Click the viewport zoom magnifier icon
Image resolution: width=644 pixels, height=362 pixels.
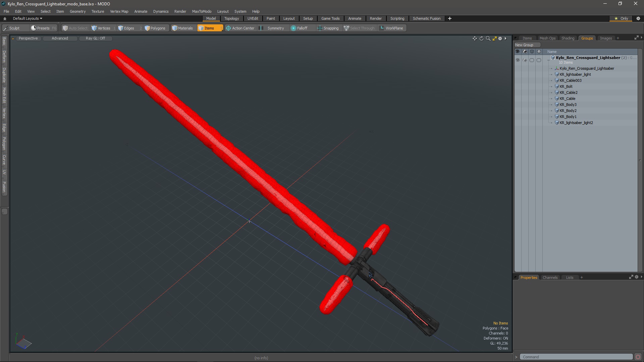click(488, 39)
